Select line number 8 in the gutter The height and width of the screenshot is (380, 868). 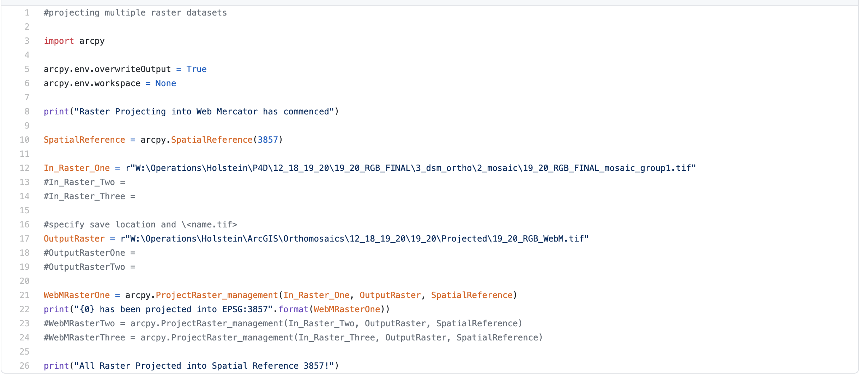click(27, 112)
